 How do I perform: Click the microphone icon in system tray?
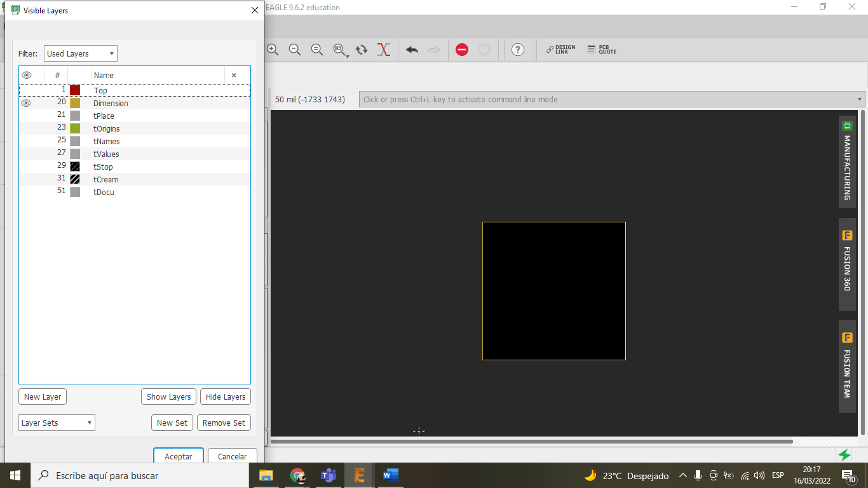point(698,475)
